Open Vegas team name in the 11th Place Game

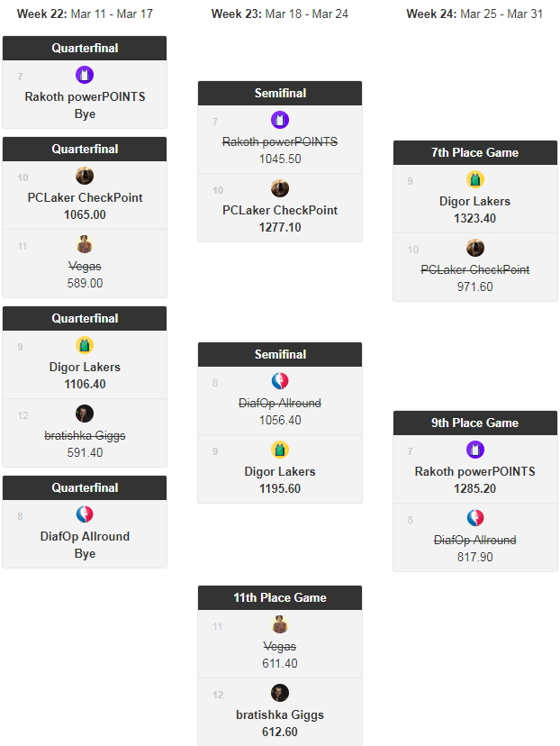[280, 646]
